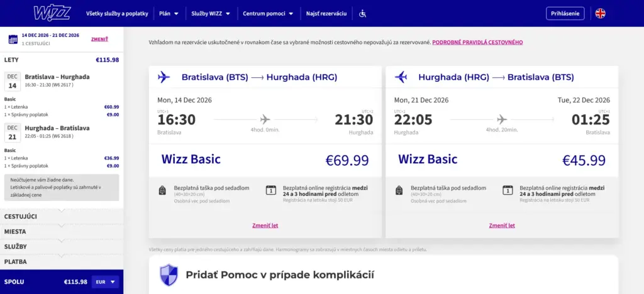
Task: Click Letenka price €60.99
Action: click(111, 107)
